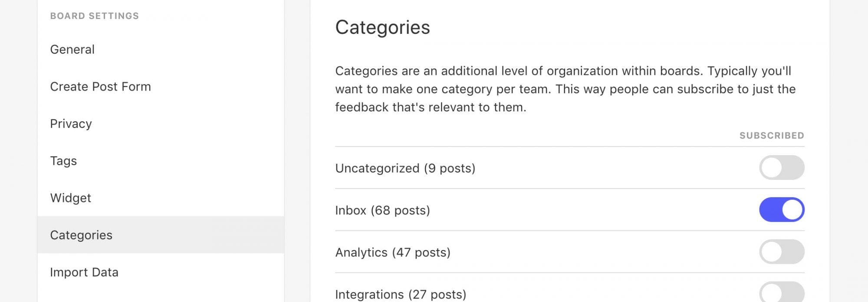Click the Inbox (68 posts) label
The image size is (868, 302).
pyautogui.click(x=382, y=210)
